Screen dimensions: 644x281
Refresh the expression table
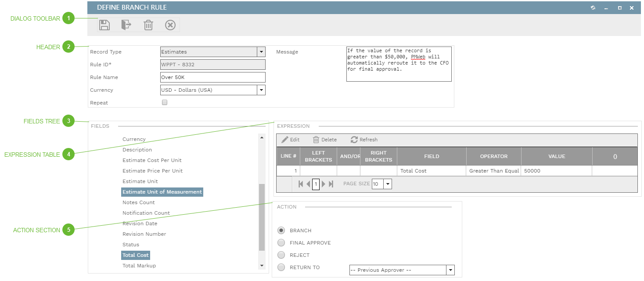coord(364,140)
